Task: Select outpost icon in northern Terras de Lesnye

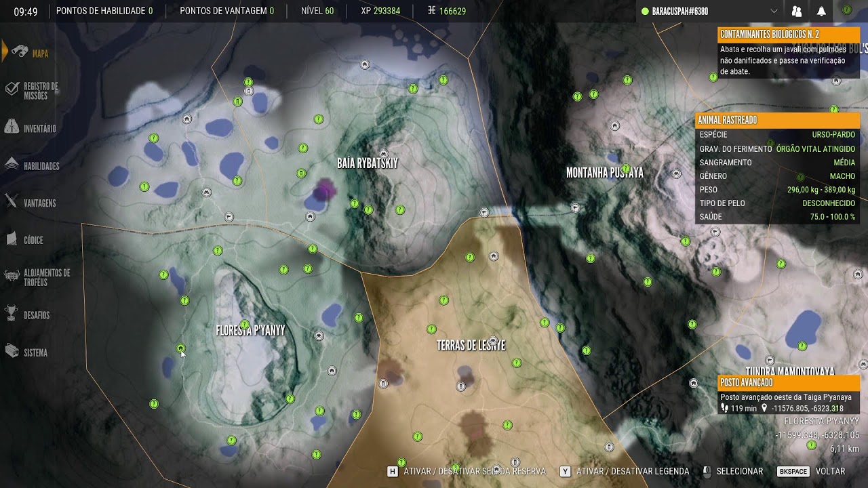Action: pos(494,256)
